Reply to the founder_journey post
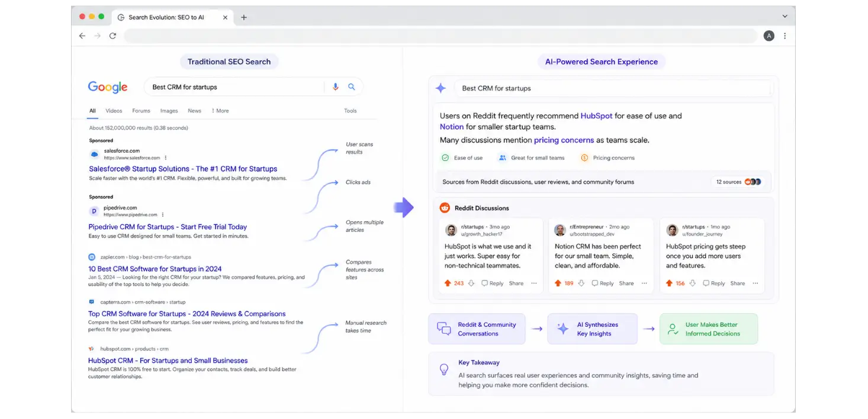868x419 pixels. click(x=714, y=283)
